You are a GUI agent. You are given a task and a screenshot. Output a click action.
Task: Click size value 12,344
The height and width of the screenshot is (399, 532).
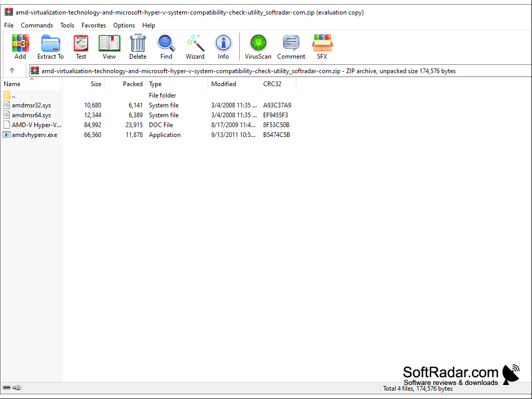(x=92, y=115)
